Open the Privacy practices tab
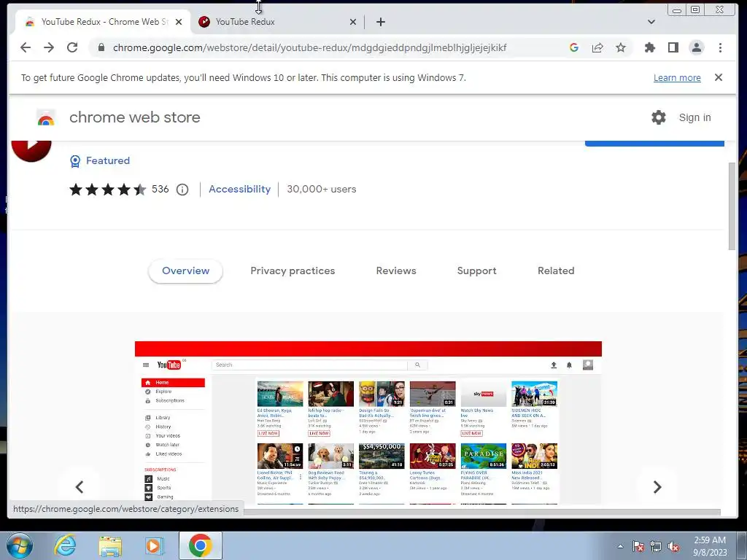747x560 pixels. pos(293,271)
